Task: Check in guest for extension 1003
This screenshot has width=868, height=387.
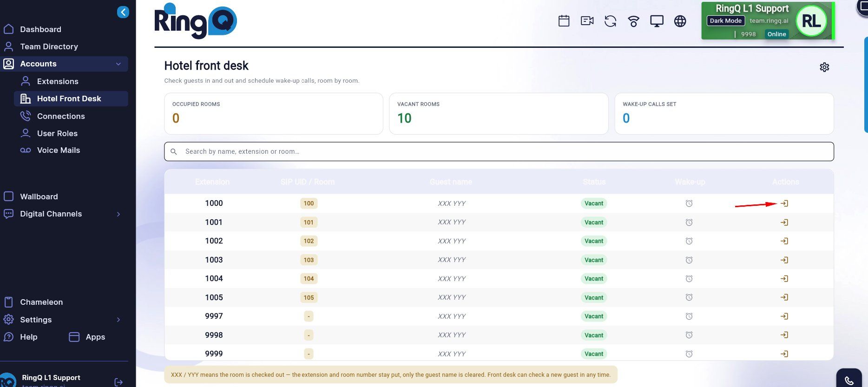Action: (784, 260)
